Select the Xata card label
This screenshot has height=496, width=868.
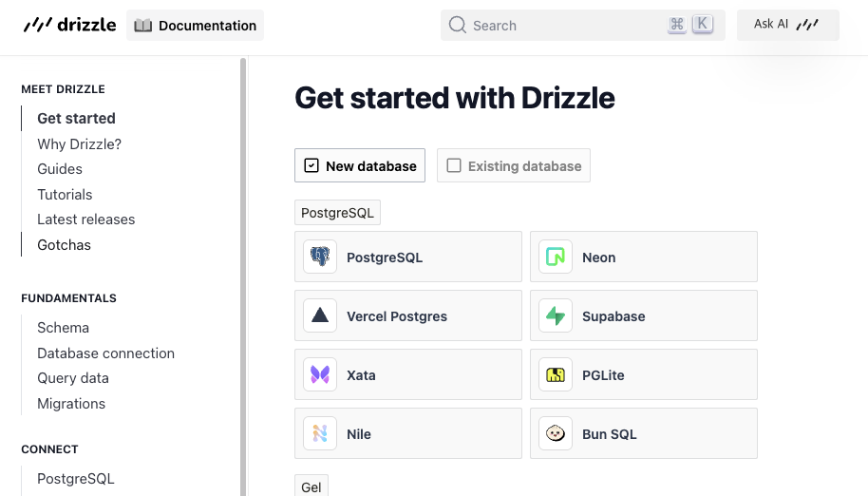click(x=361, y=375)
